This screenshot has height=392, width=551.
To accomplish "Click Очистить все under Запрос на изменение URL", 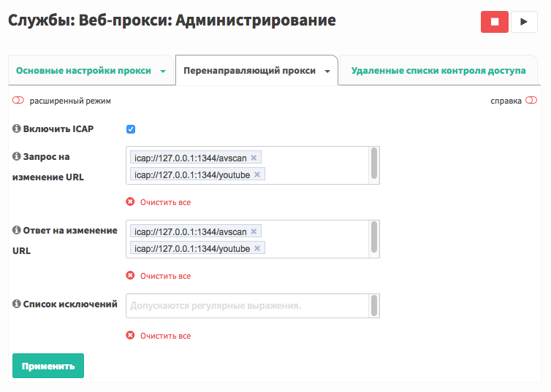I will click(x=165, y=202).
